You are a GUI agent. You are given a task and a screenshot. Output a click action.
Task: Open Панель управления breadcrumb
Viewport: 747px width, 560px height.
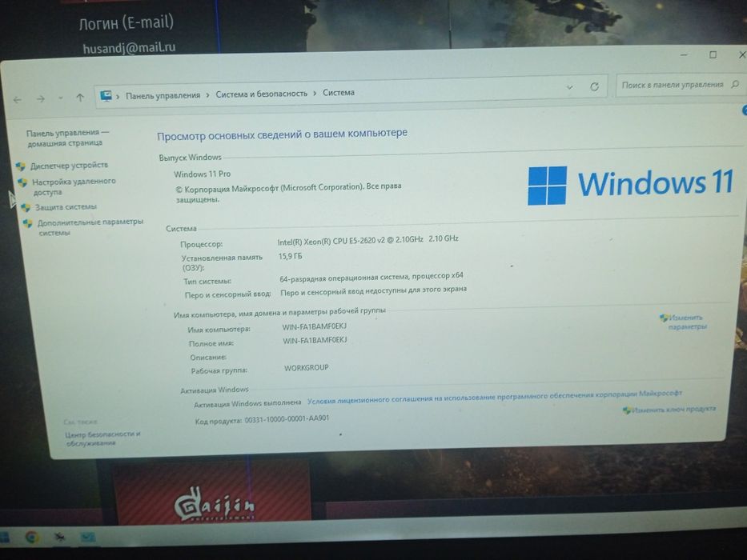163,95
